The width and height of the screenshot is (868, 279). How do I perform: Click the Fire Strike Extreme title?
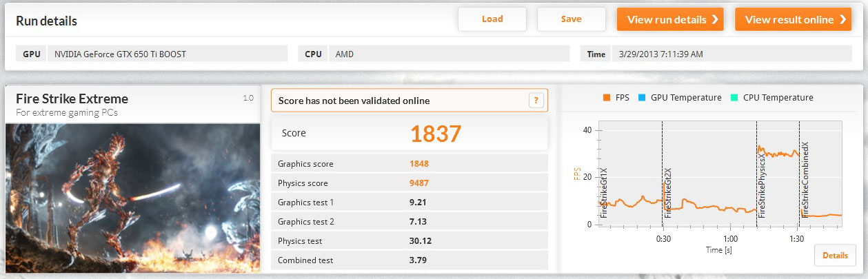click(x=72, y=99)
